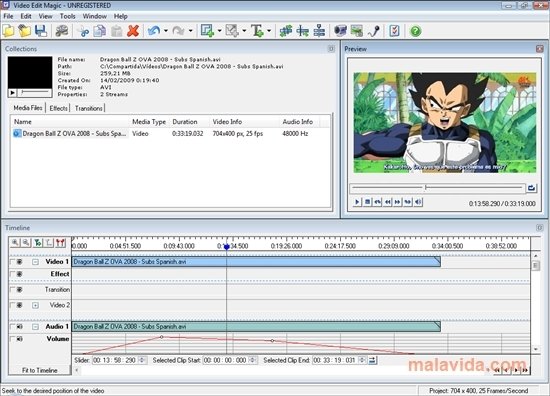Switch to the Effects tab
550x396 pixels.
click(58, 108)
